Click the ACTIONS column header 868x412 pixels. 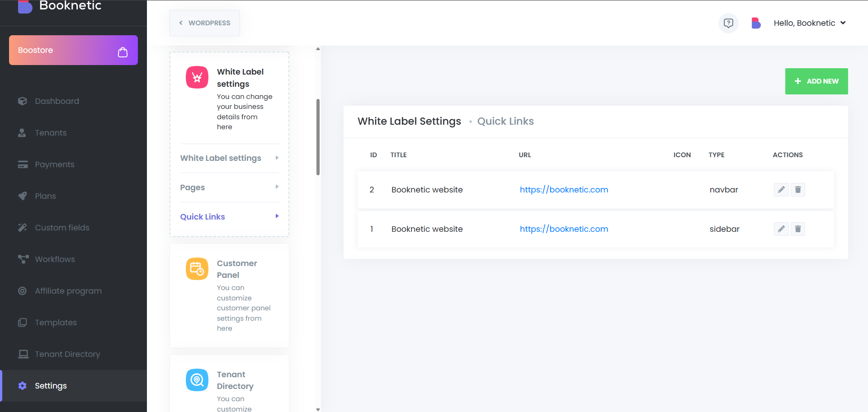click(x=788, y=155)
